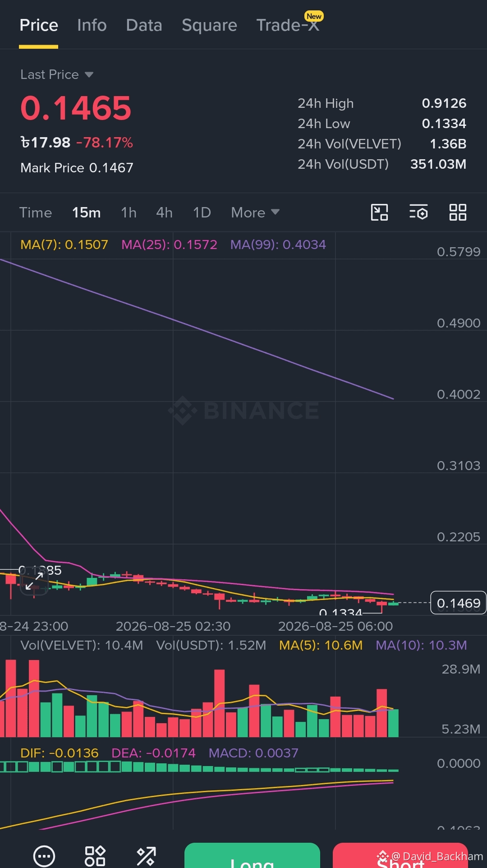The height and width of the screenshot is (868, 487).
Task: Open the Data tab
Action: 144,25
